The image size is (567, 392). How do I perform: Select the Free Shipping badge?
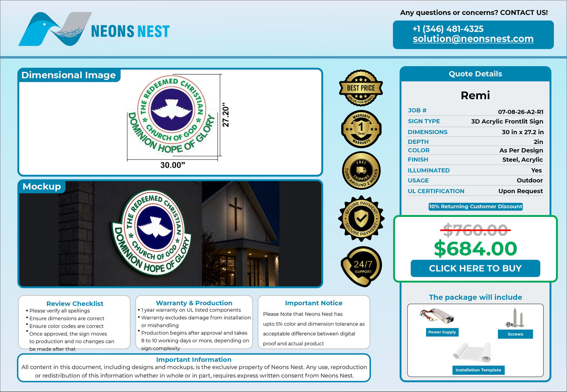(361, 171)
